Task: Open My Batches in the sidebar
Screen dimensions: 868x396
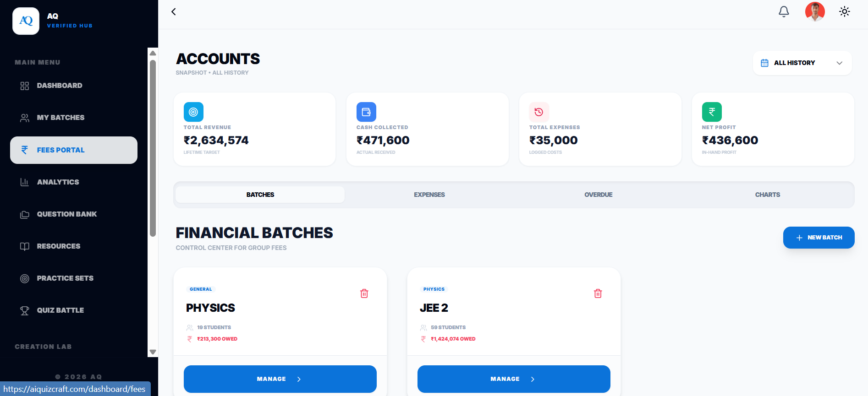Action: 74,118
